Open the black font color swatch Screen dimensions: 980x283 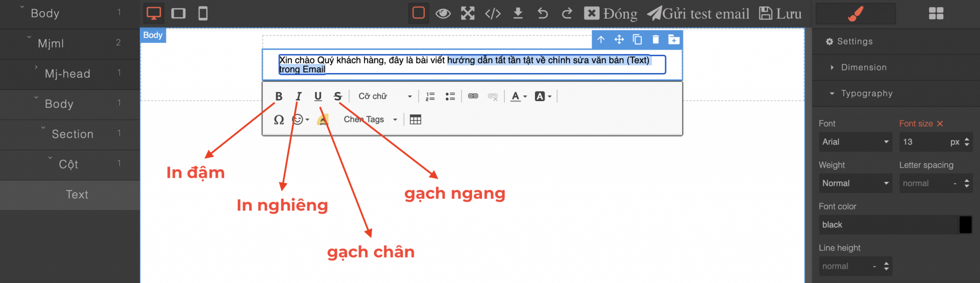click(x=965, y=225)
